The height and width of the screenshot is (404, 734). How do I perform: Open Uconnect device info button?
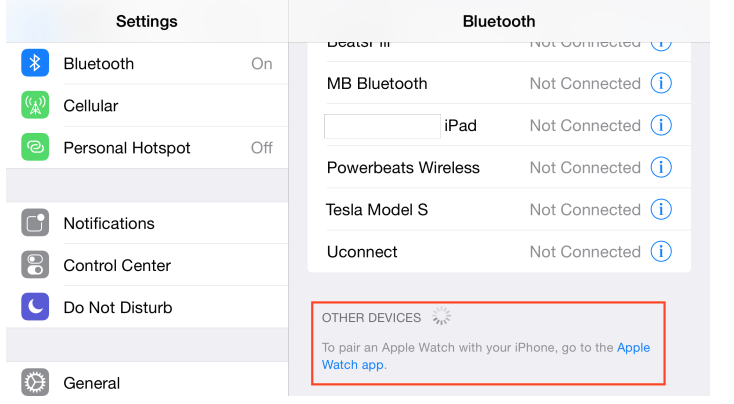click(x=661, y=252)
